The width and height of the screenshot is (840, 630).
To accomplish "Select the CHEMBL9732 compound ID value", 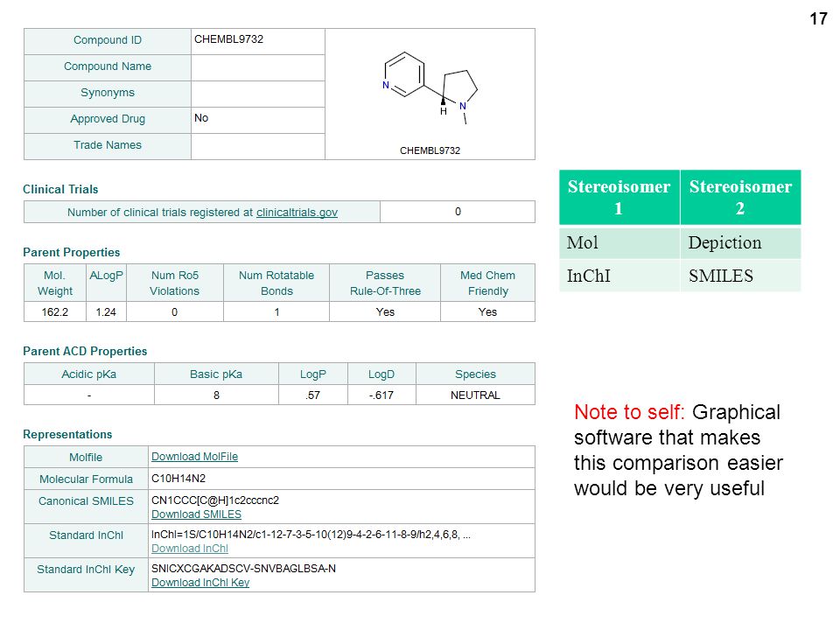I will pos(228,39).
